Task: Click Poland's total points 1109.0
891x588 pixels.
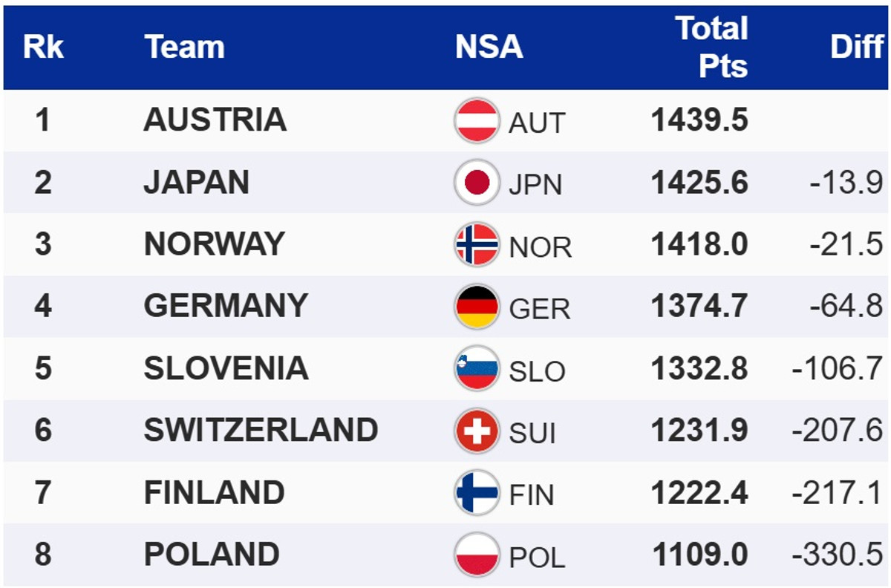Action: [699, 555]
